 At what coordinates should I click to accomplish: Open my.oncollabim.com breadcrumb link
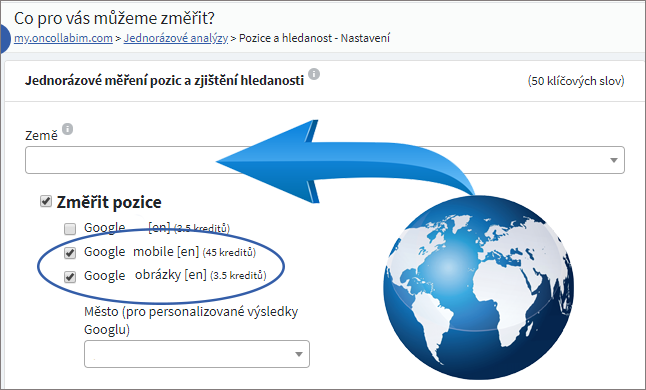63,38
